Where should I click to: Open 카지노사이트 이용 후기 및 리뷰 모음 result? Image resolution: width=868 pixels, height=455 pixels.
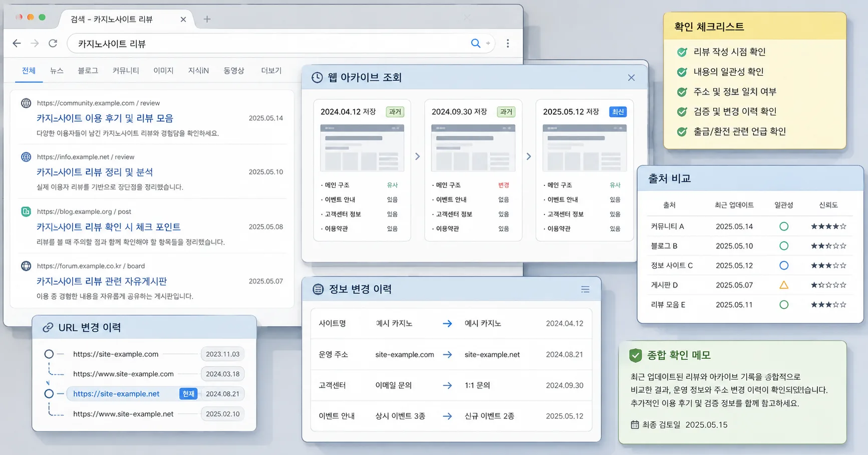(105, 118)
